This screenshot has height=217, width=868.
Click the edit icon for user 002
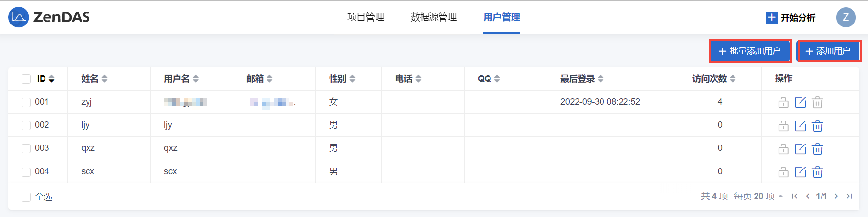point(800,126)
